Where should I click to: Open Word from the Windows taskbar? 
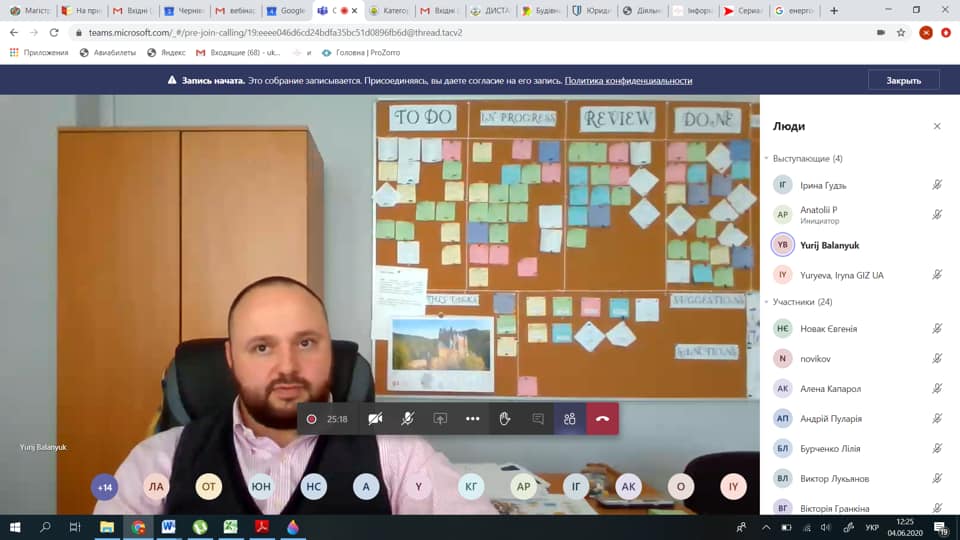(169, 527)
